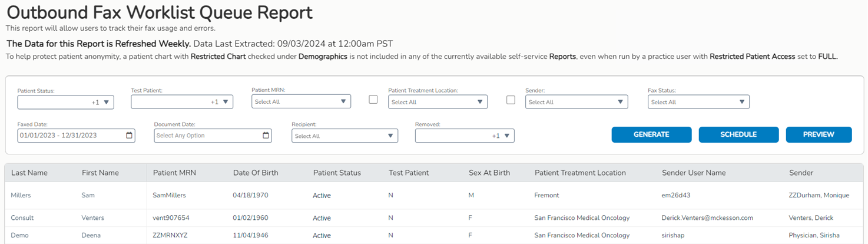Sort by Date Of Birth column header
Viewport: 868px width, 244px height.
(x=256, y=173)
